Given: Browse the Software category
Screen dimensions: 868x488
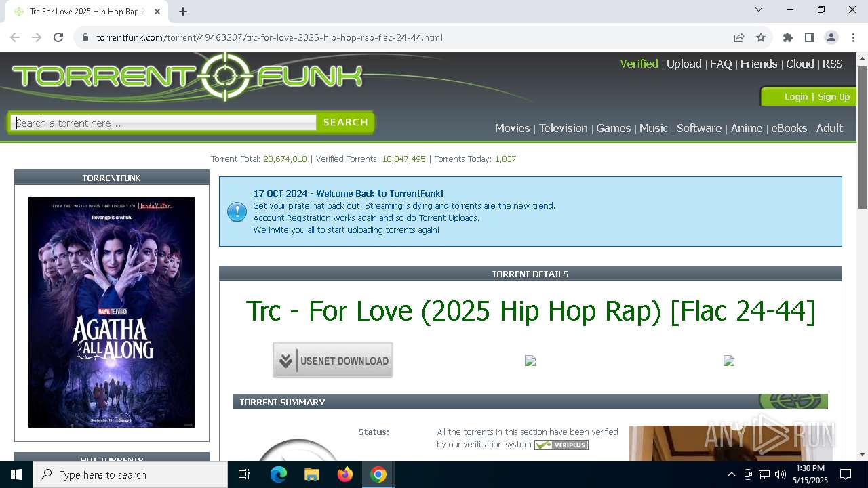Looking at the screenshot, I should tap(699, 128).
